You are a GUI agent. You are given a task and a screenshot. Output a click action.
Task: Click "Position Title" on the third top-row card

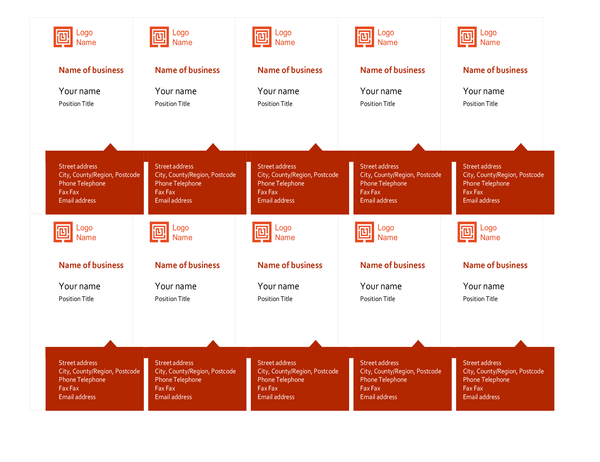tap(275, 104)
